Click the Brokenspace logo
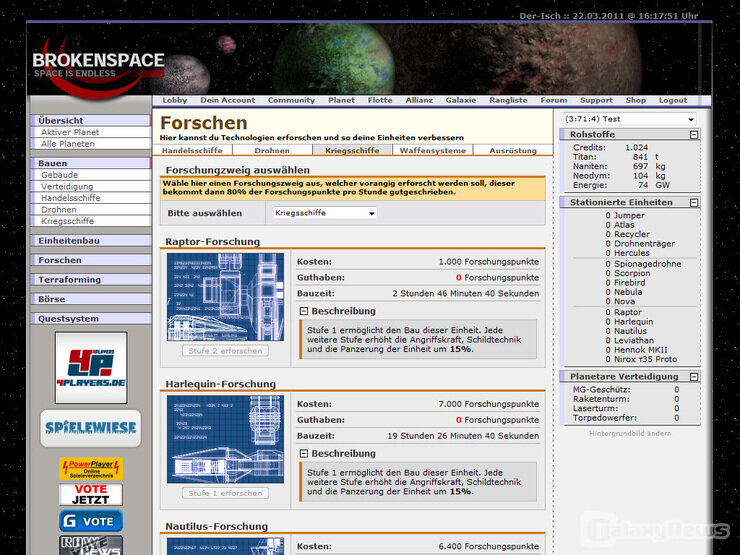Screen dimensions: 740x555 pyautogui.click(x=98, y=66)
